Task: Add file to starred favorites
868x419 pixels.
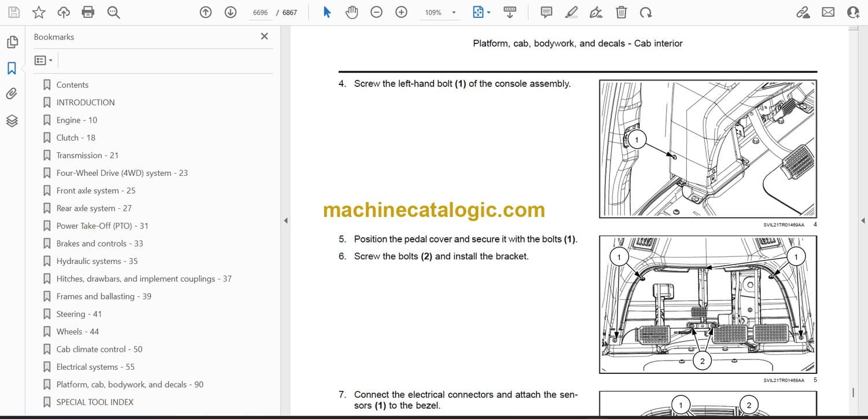Action: click(x=39, y=12)
